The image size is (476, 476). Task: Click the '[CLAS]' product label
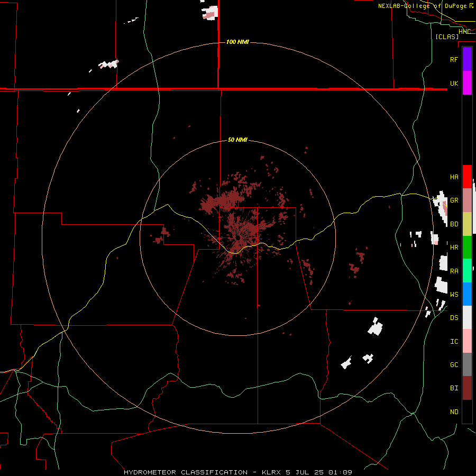point(447,36)
